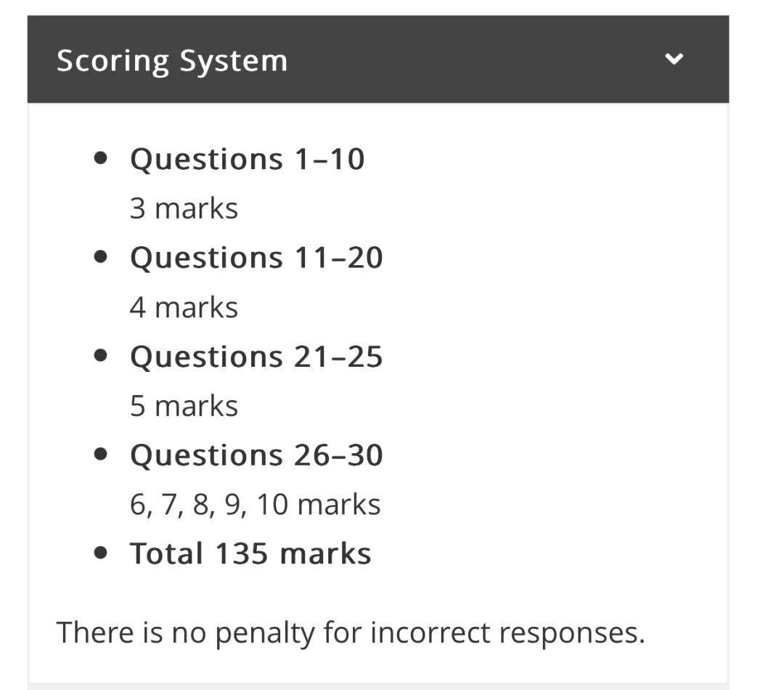Click the Scoring System header title
The height and width of the screenshot is (690, 784).
tap(172, 61)
